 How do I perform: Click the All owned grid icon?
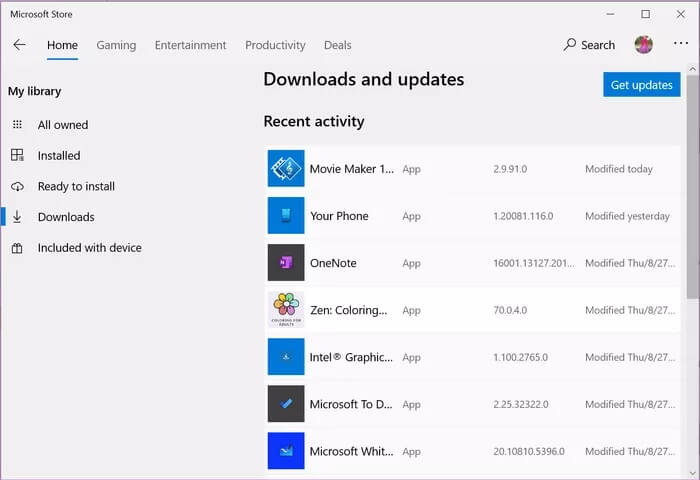(x=17, y=125)
